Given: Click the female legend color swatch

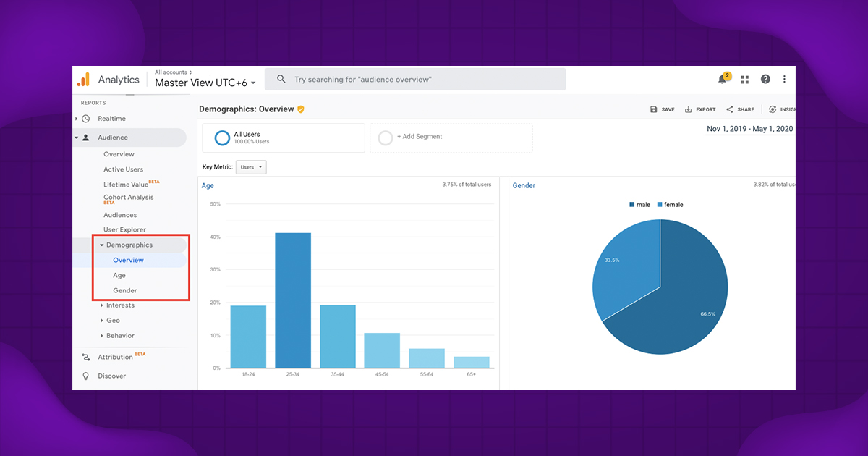Looking at the screenshot, I should 660,205.
